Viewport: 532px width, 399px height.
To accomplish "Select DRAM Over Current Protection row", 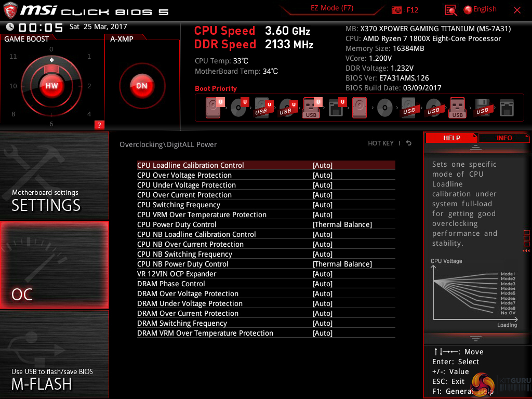I will [x=266, y=313].
